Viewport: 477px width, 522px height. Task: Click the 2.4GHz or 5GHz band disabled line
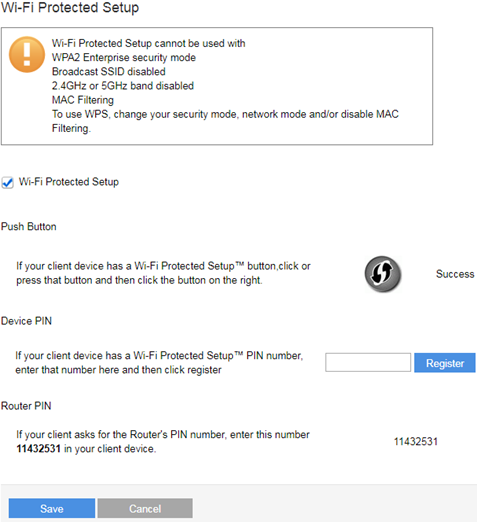123,86
